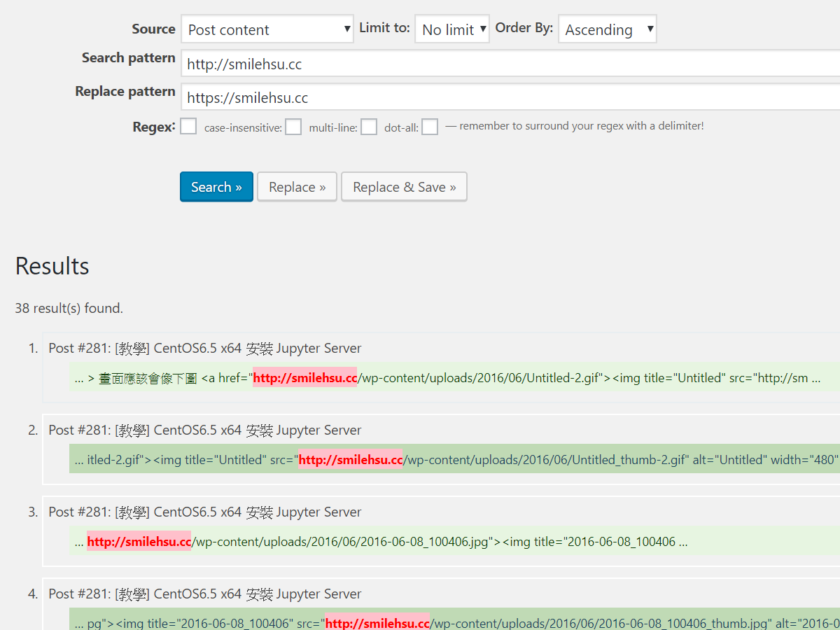Enable the Regex checkbox
Image resolution: width=840 pixels, height=630 pixels.
point(188,127)
